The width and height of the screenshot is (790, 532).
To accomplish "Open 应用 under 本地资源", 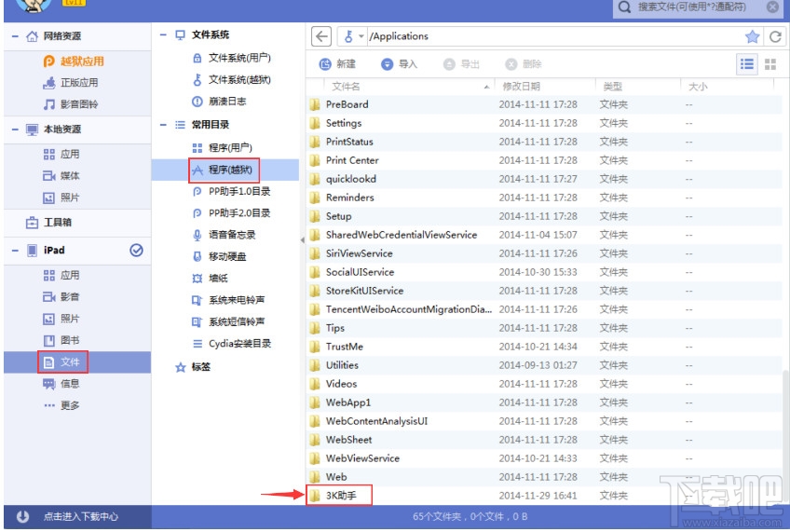I will coord(61,154).
